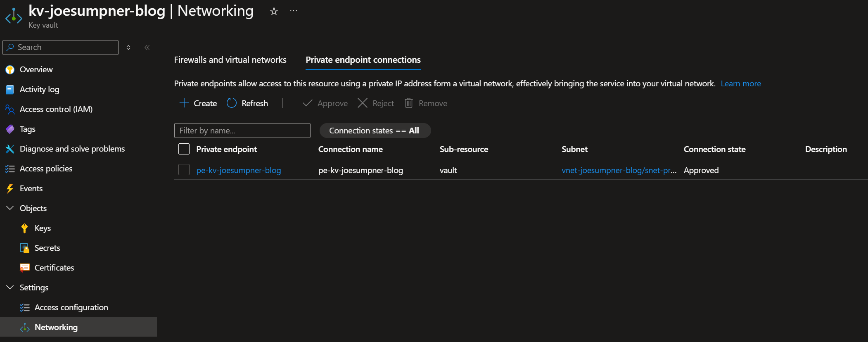The height and width of the screenshot is (342, 868).
Task: Sort by Connection state column header
Action: coord(714,149)
